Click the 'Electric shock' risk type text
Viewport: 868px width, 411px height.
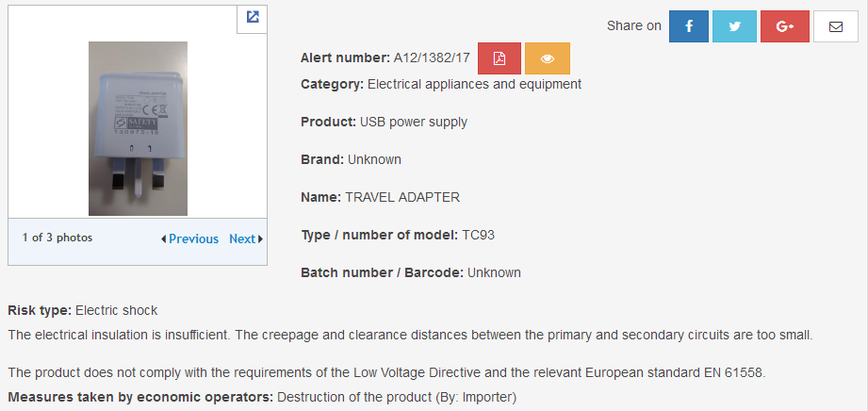116,310
